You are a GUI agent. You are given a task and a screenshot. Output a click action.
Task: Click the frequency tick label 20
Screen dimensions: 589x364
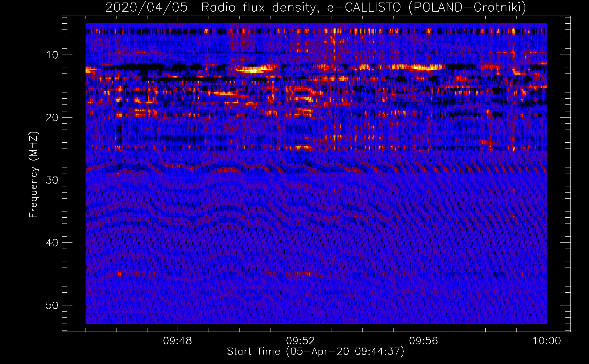pos(52,118)
